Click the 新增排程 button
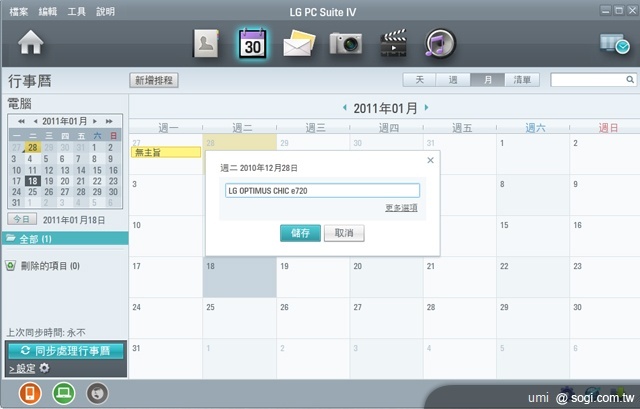This screenshot has height=409, width=640. click(x=154, y=80)
